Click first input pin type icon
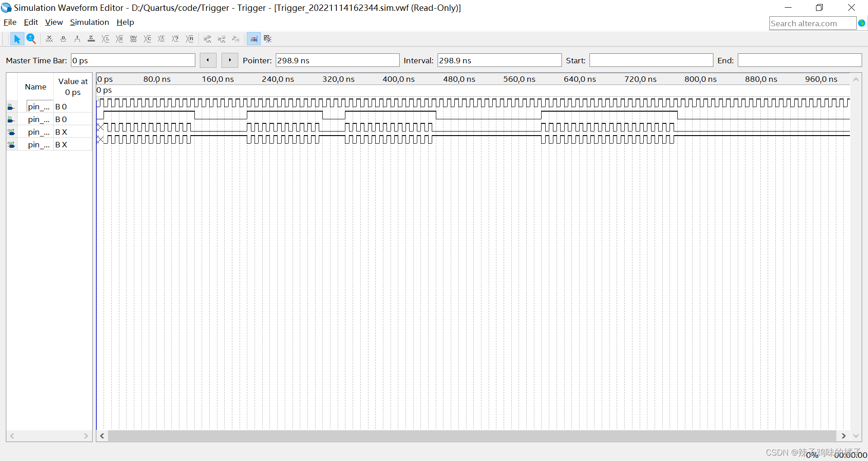Screen dimensions: 868x461 (x=11, y=107)
